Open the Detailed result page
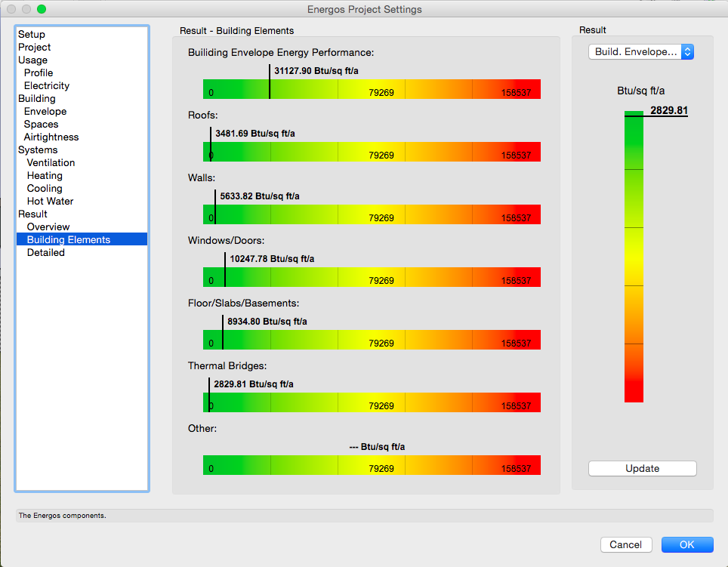Image resolution: width=728 pixels, height=567 pixels. (46, 252)
